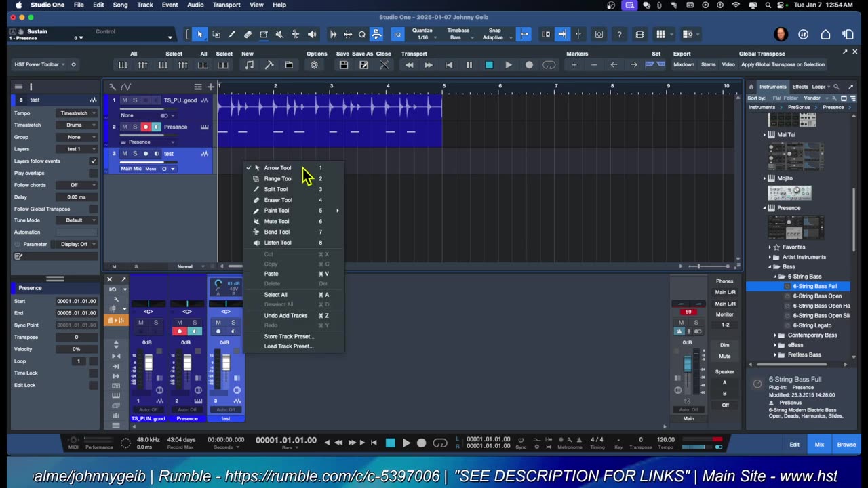Jump to previous marker arrow

click(x=614, y=65)
